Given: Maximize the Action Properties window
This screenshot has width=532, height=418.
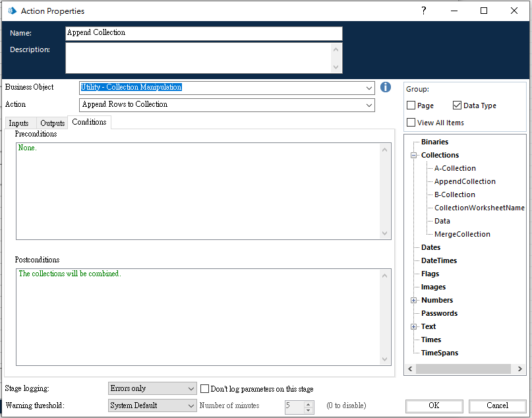Looking at the screenshot, I should 484,11.
